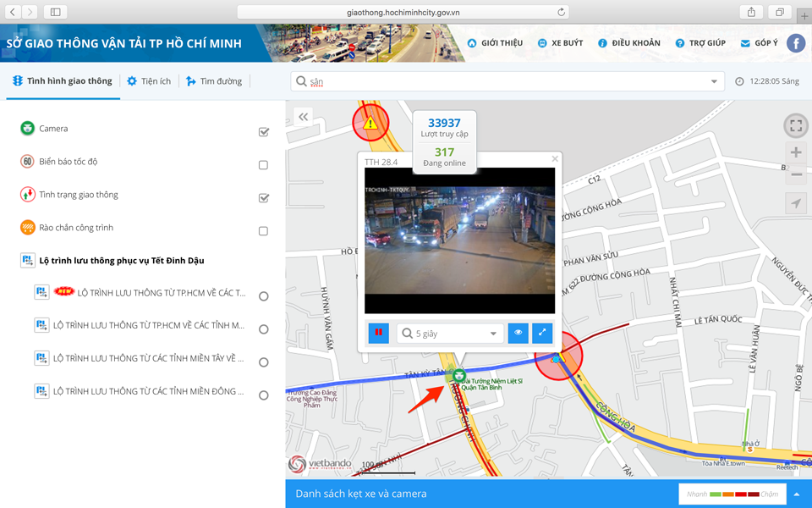Click the Safari back arrow

pos(13,12)
